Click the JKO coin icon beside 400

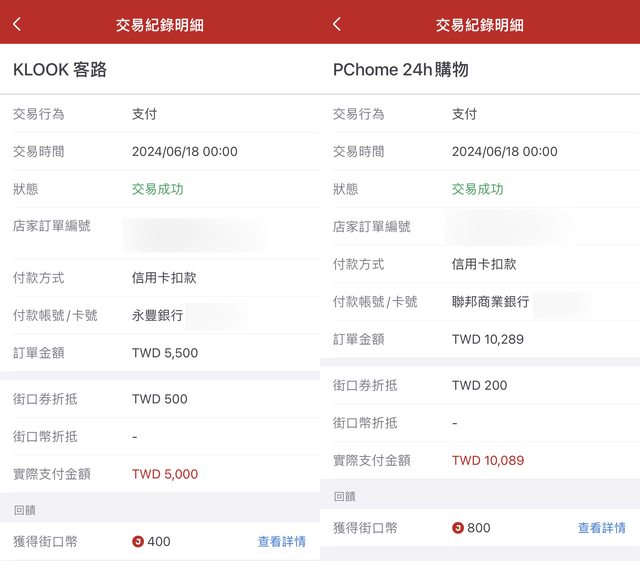pyautogui.click(x=138, y=542)
